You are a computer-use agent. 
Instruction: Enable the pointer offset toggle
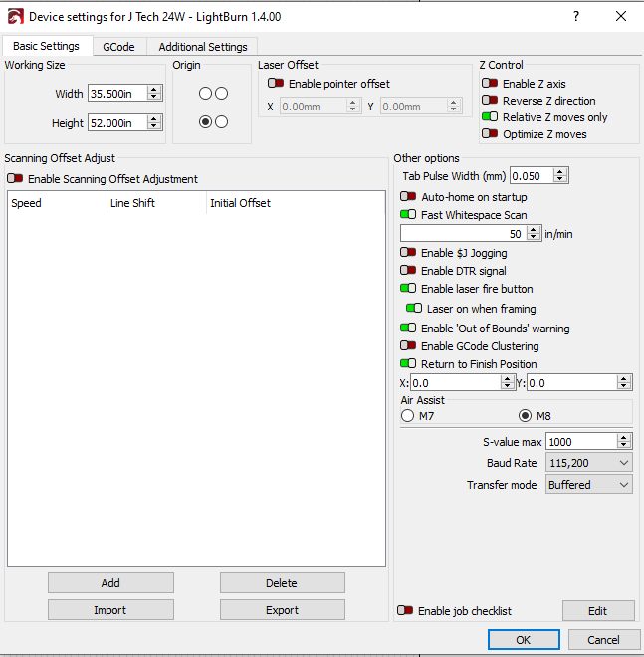click(276, 84)
